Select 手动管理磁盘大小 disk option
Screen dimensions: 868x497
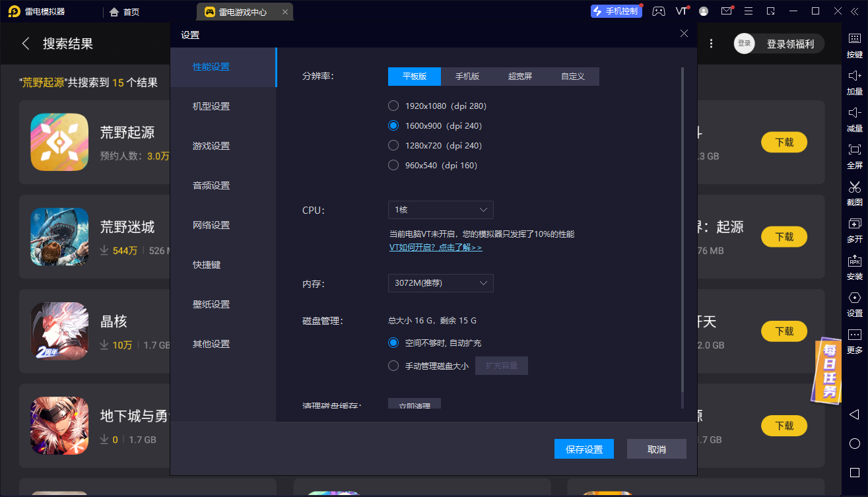click(393, 366)
